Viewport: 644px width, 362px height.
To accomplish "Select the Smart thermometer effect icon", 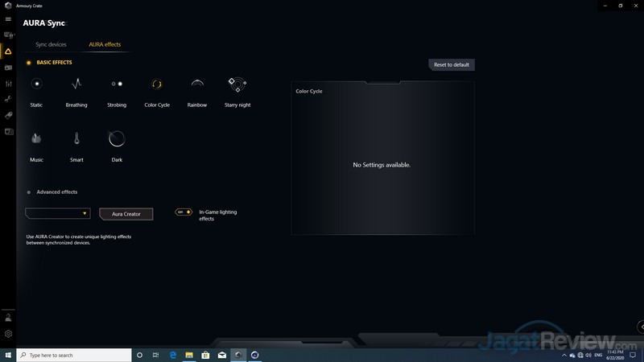I will click(76, 138).
